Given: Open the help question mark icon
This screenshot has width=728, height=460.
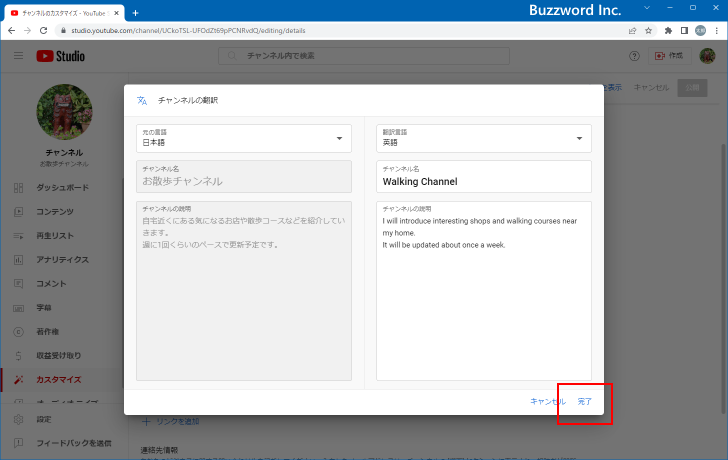Looking at the screenshot, I should click(634, 56).
